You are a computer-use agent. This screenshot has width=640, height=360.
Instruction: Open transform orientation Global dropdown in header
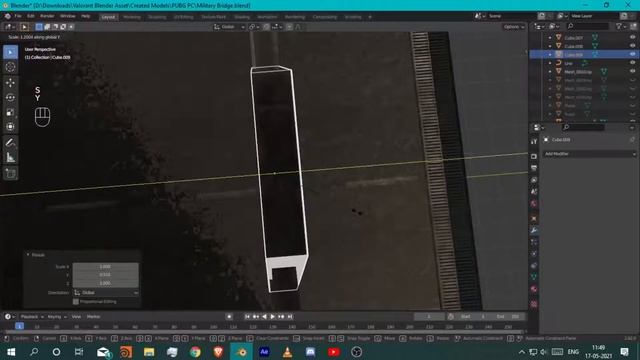coord(229,27)
